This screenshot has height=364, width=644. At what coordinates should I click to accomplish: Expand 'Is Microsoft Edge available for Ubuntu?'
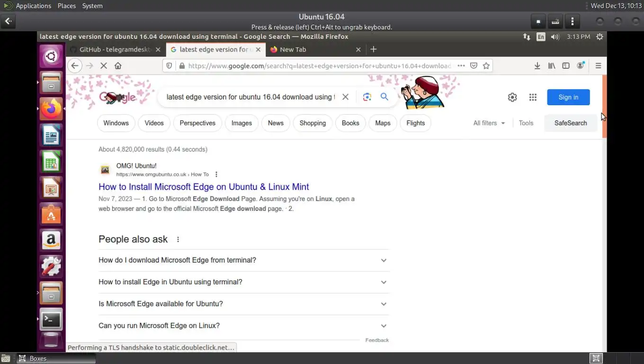tap(243, 304)
